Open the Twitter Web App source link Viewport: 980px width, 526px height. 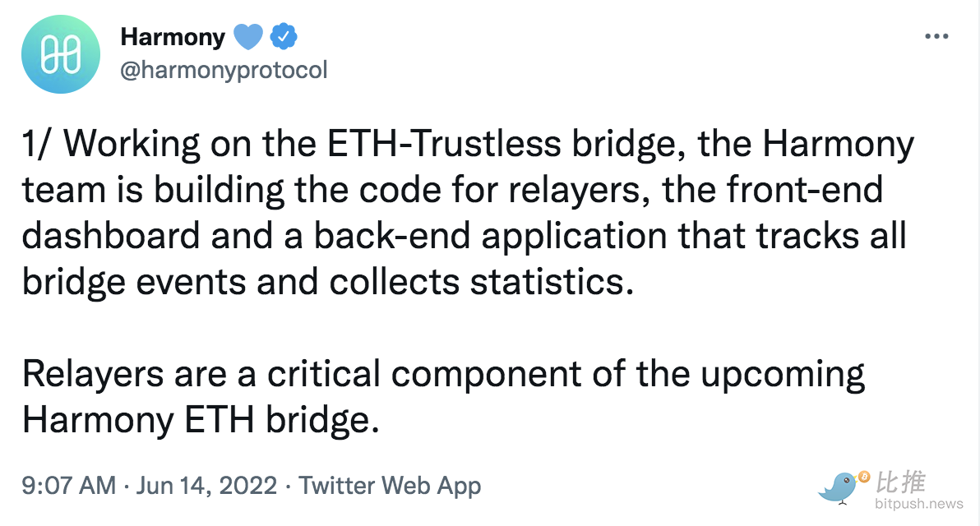pyautogui.click(x=390, y=486)
